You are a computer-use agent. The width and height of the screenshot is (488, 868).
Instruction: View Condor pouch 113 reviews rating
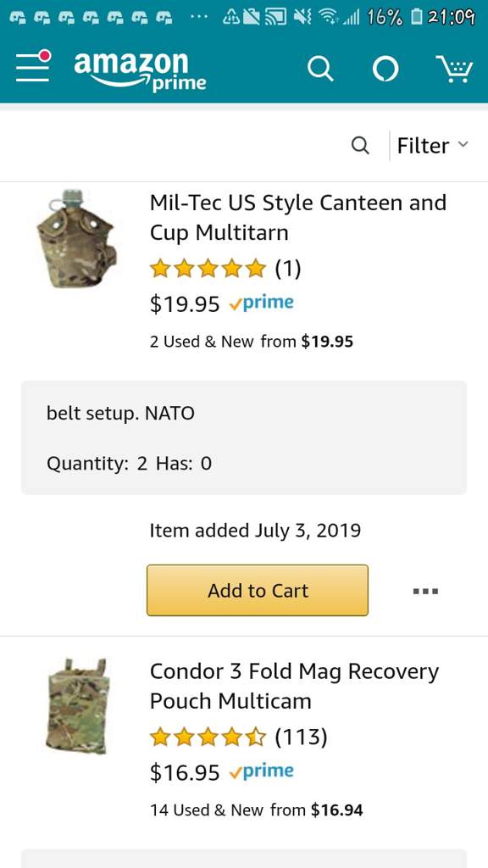pos(238,737)
